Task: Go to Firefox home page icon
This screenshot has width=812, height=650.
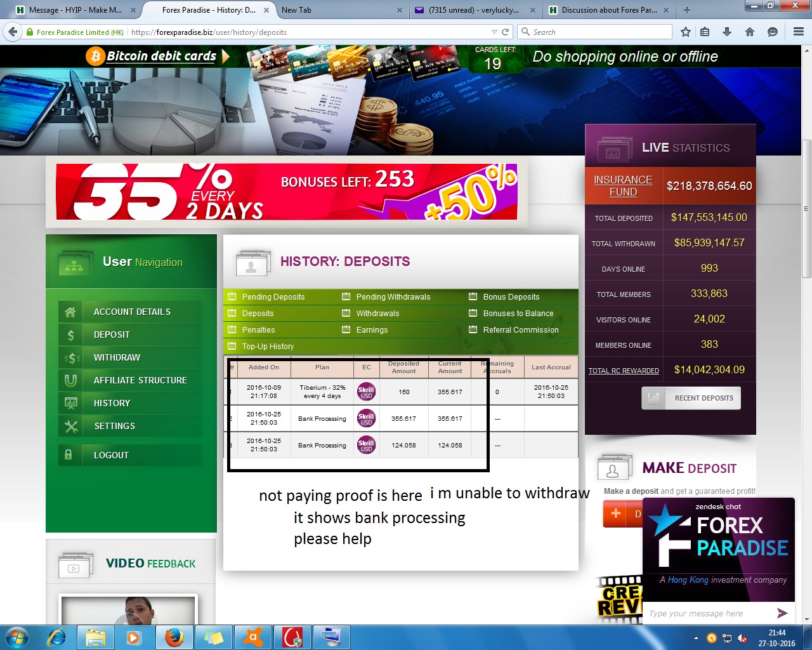Action: [749, 32]
